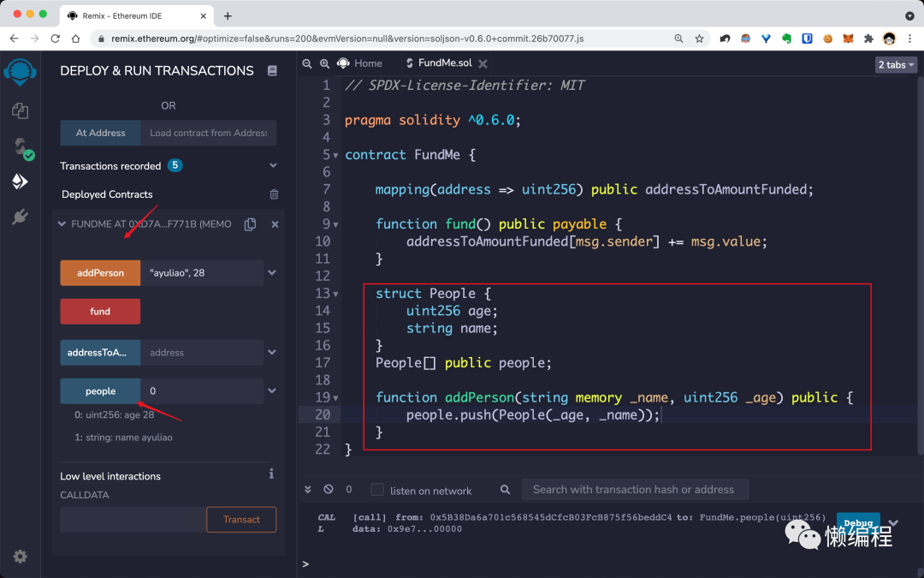Screen dimensions: 924x578
Task: Click the Load contract from Address field
Action: point(208,133)
